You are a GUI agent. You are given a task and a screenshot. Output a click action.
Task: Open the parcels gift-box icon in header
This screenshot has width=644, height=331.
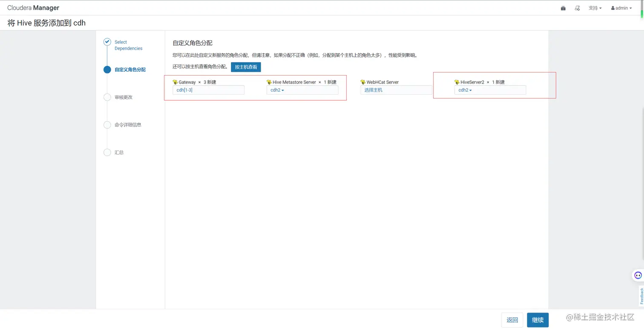click(x=563, y=8)
